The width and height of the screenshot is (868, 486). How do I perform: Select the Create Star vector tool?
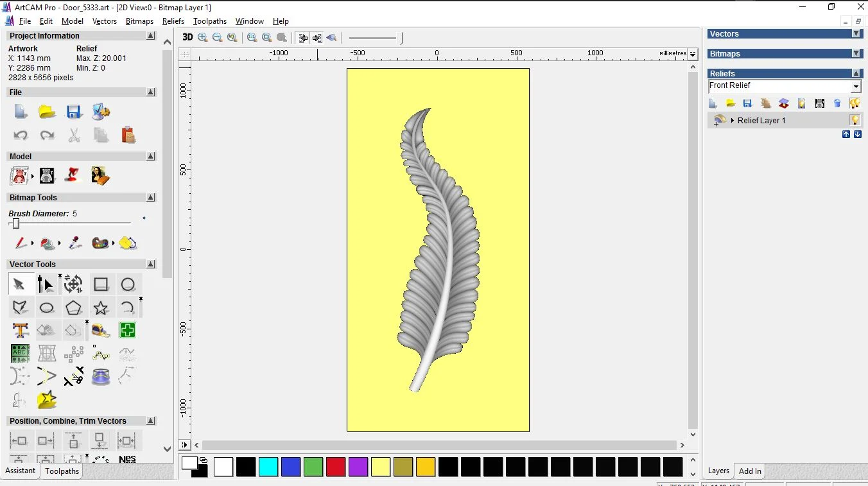pyautogui.click(x=101, y=308)
